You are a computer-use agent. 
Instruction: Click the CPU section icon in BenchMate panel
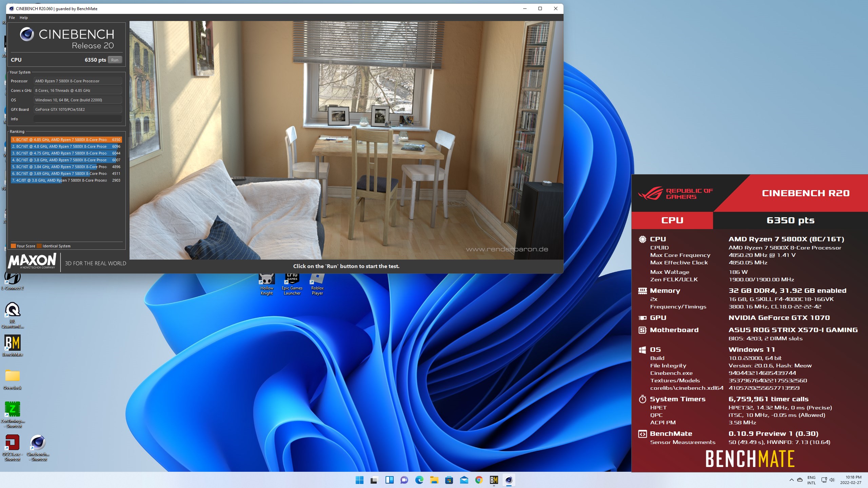point(642,239)
